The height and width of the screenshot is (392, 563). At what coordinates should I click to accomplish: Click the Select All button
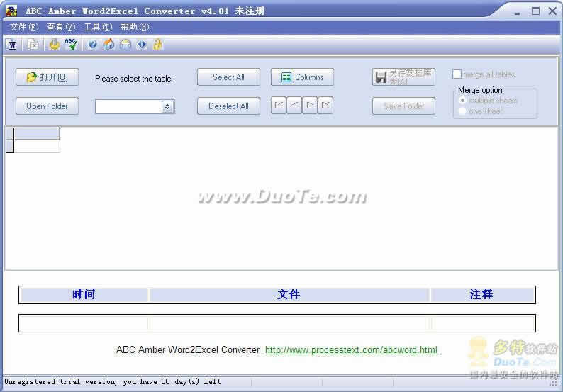228,77
